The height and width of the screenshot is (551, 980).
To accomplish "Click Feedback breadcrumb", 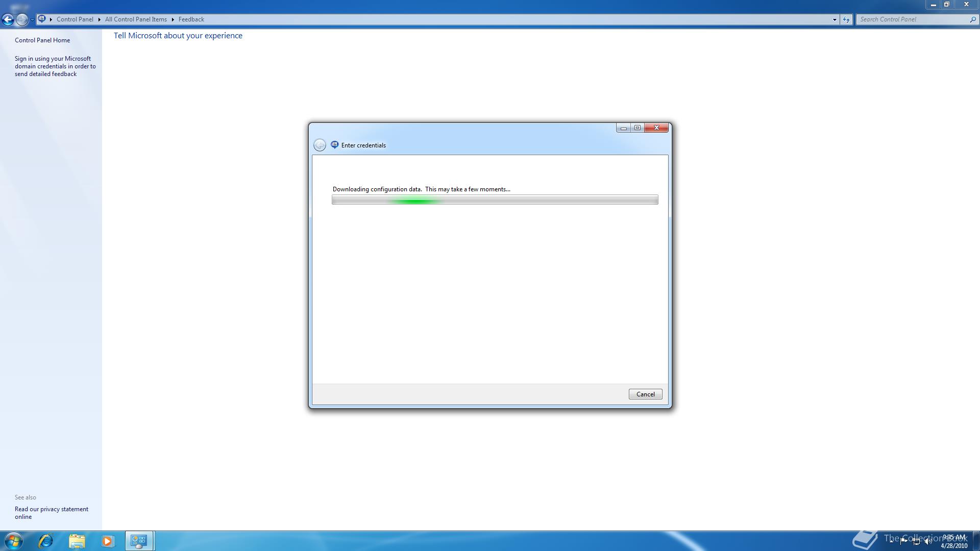I will [x=191, y=19].
